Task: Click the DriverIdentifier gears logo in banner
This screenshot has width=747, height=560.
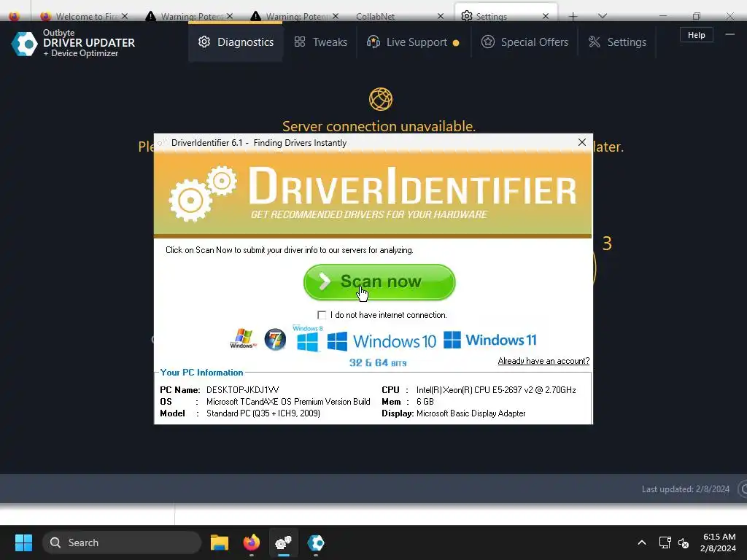Action: coord(203,192)
